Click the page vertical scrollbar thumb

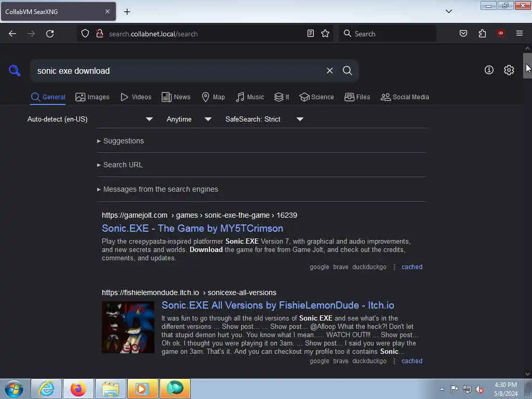(527, 65)
